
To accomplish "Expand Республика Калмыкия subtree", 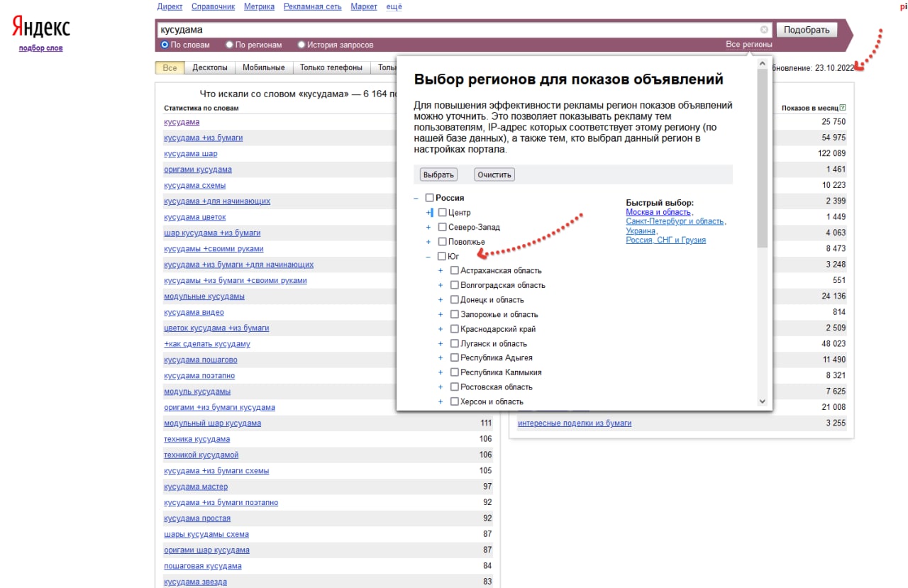I will click(x=441, y=372).
